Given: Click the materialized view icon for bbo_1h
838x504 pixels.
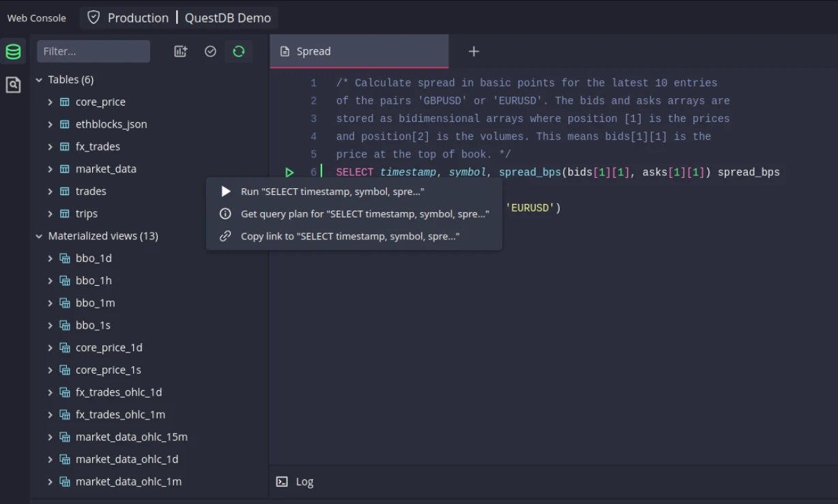Looking at the screenshot, I should [x=65, y=280].
